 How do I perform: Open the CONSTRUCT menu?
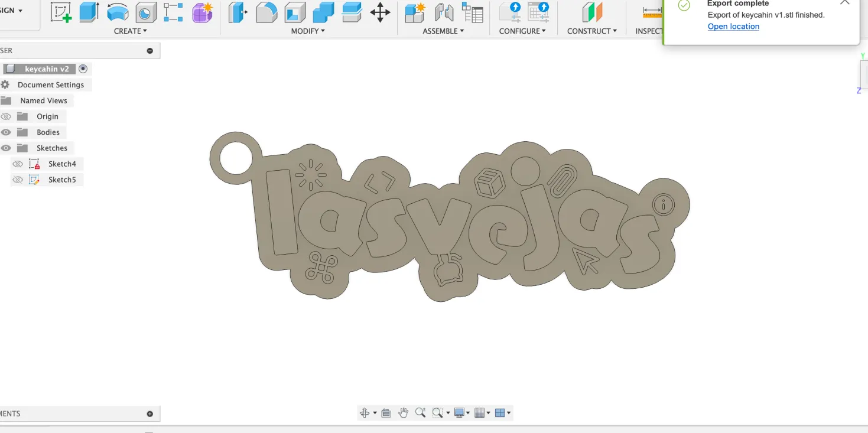[x=591, y=31]
